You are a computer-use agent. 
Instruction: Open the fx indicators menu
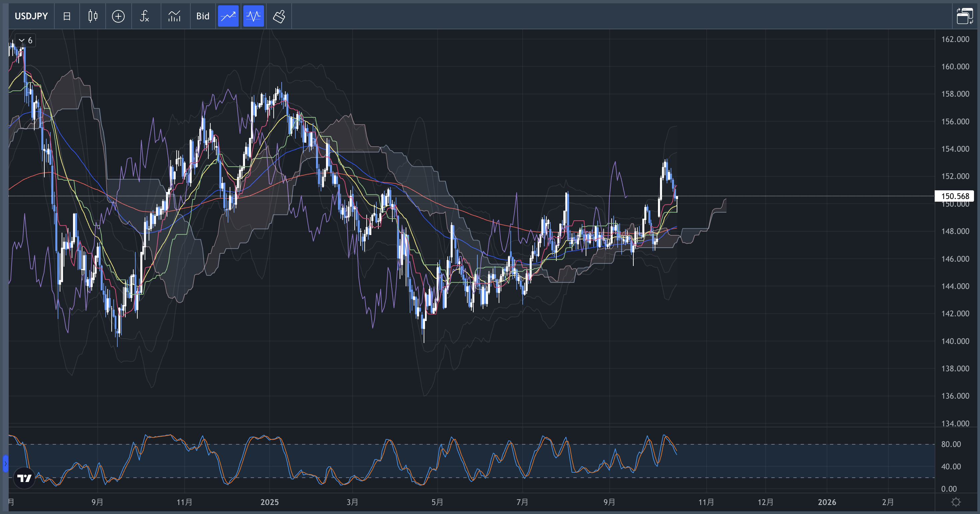pyautogui.click(x=144, y=16)
